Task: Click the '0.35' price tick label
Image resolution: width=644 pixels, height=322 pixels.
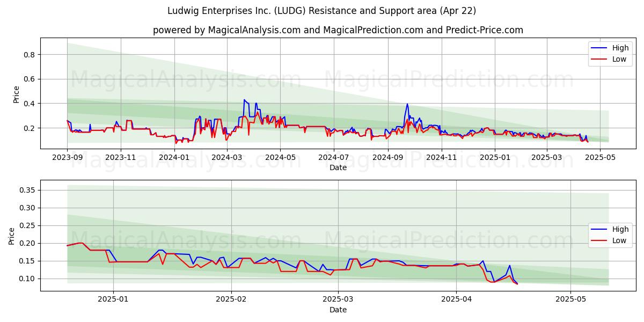Action: click(x=27, y=190)
